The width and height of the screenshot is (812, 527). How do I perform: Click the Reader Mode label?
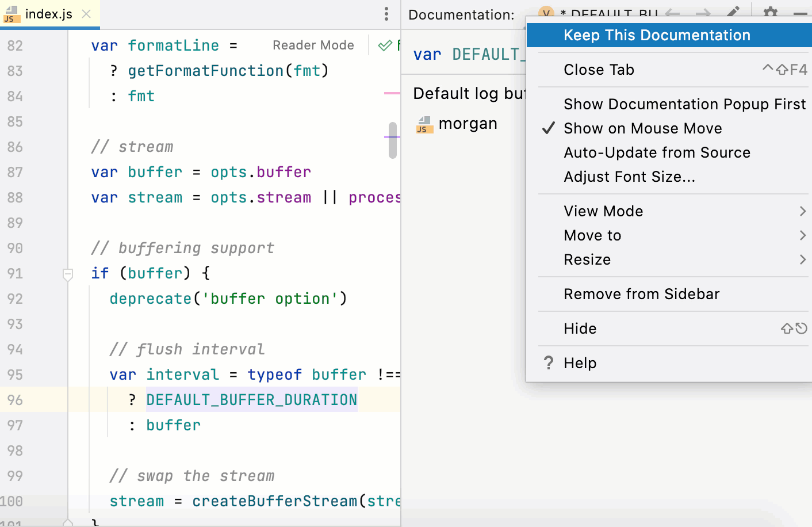click(313, 45)
